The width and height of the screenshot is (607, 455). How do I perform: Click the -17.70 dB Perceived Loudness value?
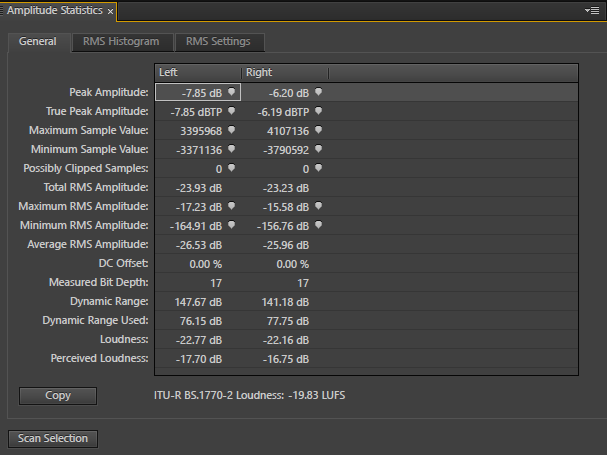[x=199, y=359]
